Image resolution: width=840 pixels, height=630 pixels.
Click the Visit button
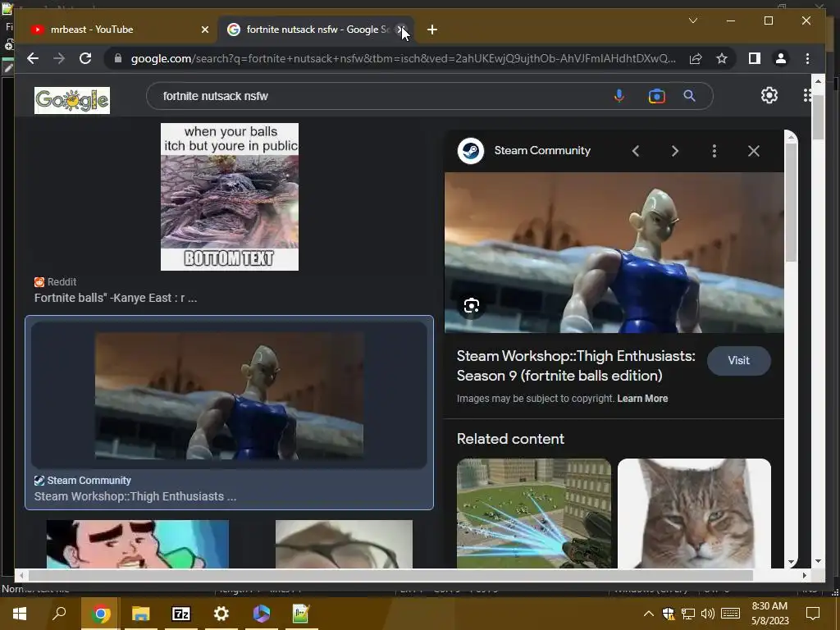(x=739, y=361)
